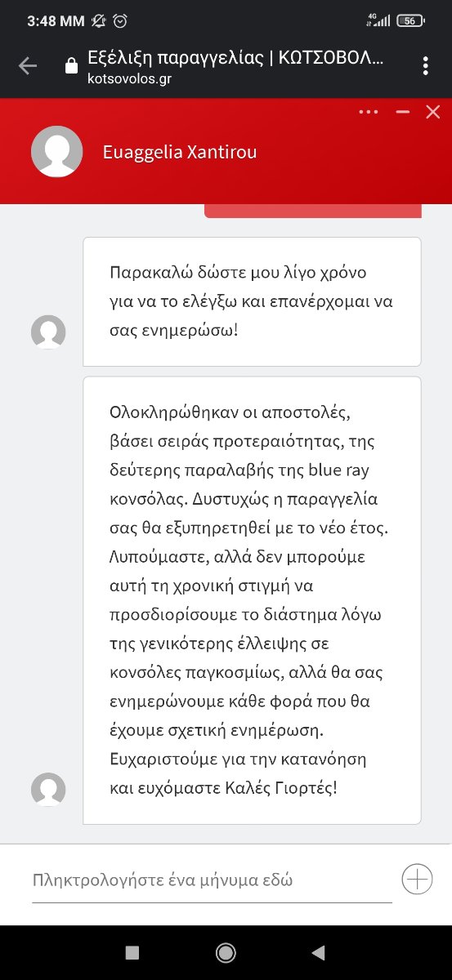
Task: Tap the kotsovolos.gr address bar URL
Action: pyautogui.click(x=130, y=78)
